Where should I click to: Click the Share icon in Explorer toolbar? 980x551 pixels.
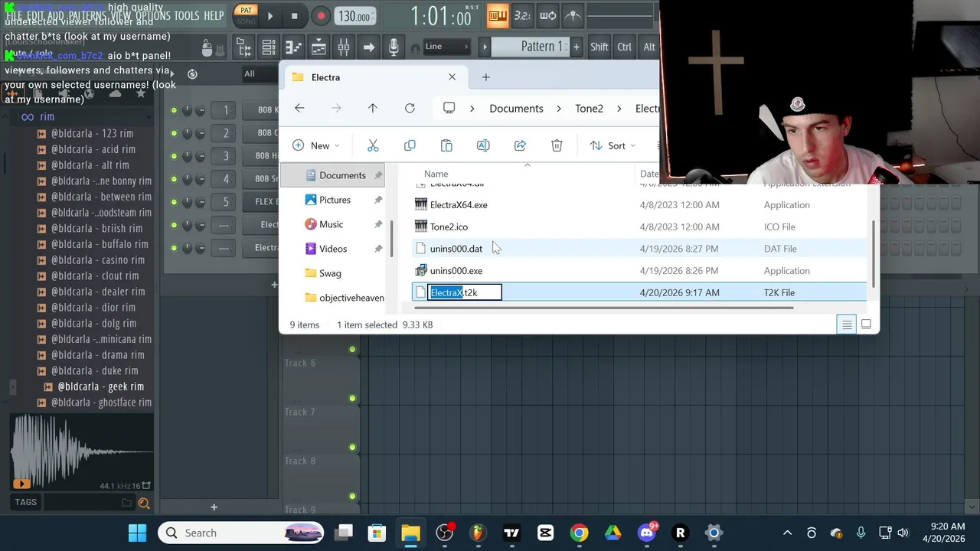tap(520, 145)
